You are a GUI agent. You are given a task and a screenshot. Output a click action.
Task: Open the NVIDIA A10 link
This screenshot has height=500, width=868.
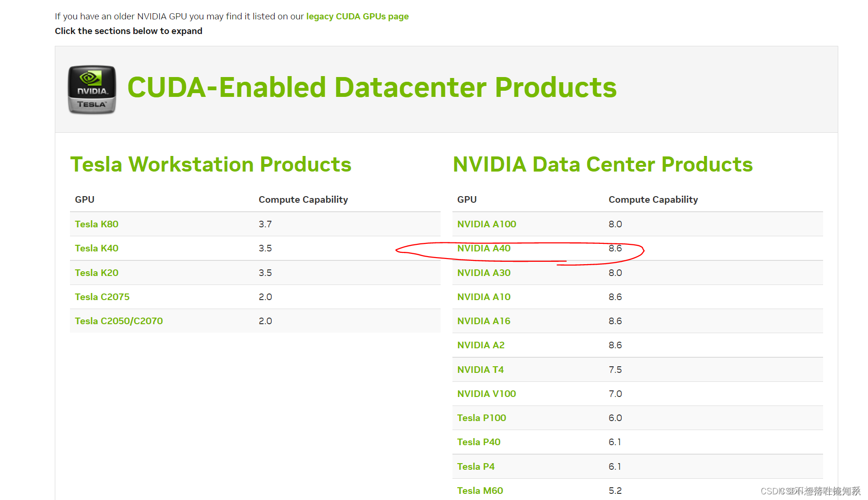point(484,297)
